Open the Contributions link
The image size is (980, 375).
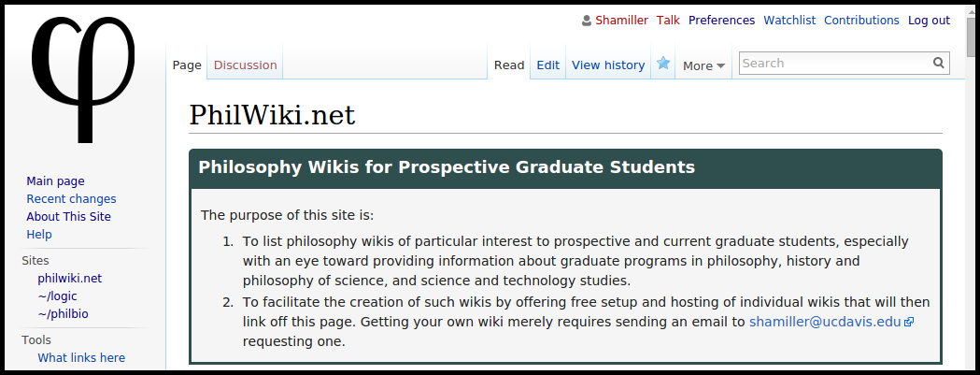point(861,20)
